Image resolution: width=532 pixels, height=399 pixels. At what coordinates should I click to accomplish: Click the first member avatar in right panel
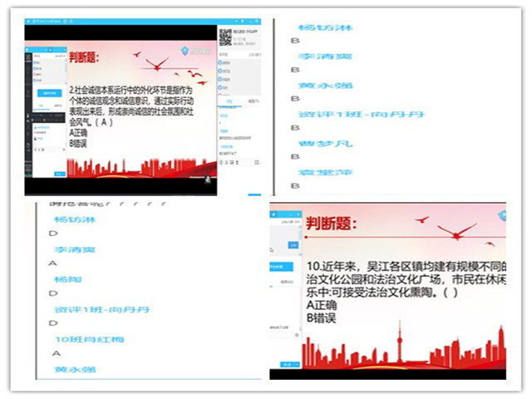pyautogui.click(x=219, y=62)
